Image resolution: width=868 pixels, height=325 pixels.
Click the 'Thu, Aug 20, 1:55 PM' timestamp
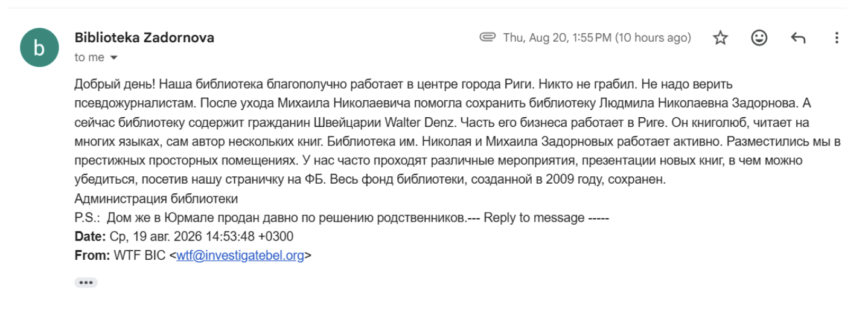click(597, 37)
